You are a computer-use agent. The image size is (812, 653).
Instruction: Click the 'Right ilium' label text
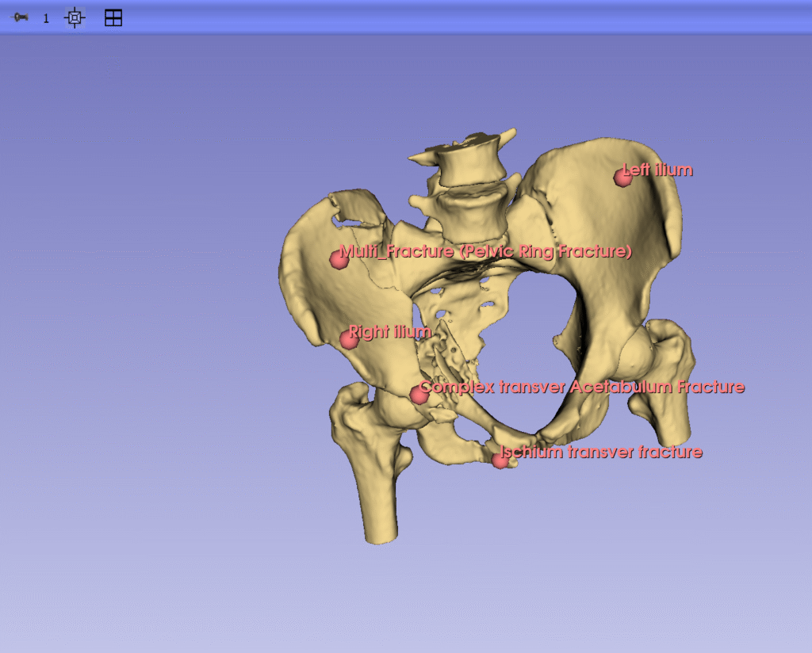[x=390, y=332]
